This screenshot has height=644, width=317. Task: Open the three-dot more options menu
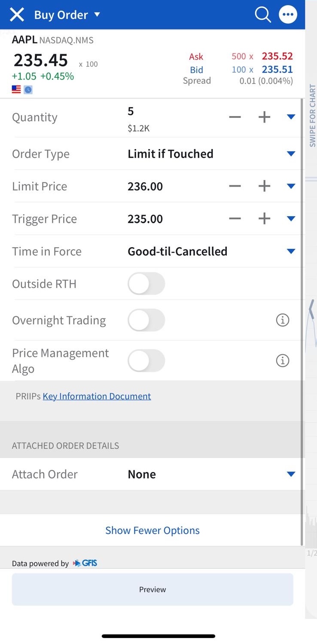tap(288, 15)
